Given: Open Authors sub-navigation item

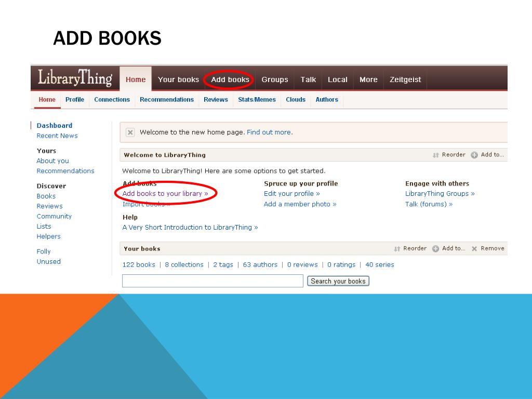Looking at the screenshot, I should [x=327, y=99].
